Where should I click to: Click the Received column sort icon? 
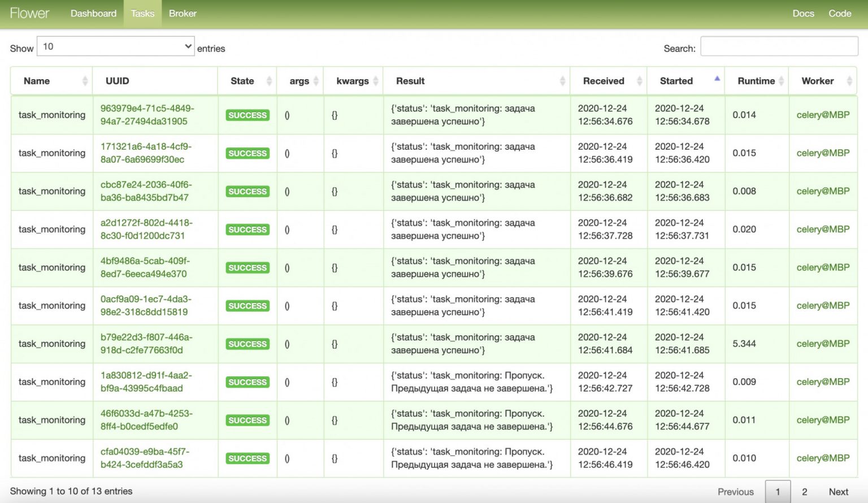point(639,81)
